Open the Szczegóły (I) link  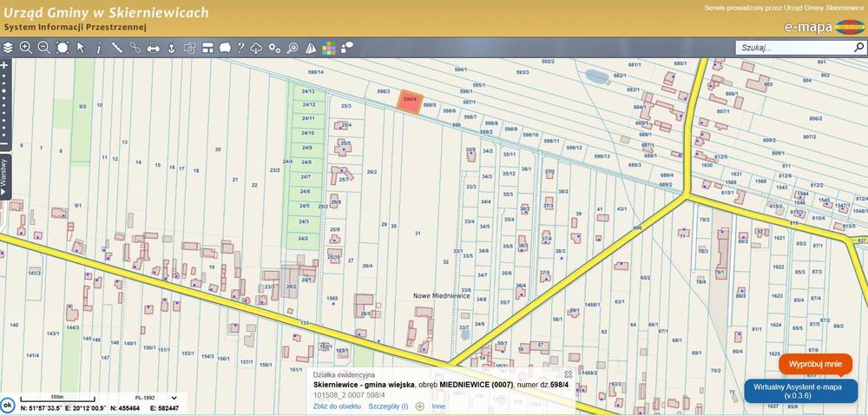(388, 406)
